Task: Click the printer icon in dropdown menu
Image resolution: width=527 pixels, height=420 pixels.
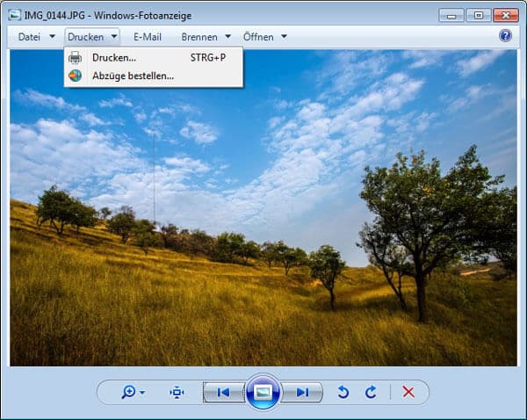Action: (76, 58)
